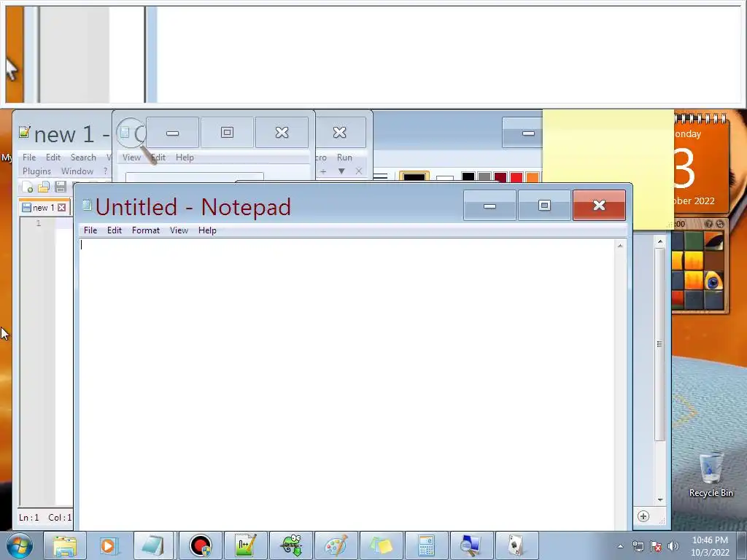Screen dimensions: 747x560
Task: Minimize the Paint window
Action: point(523,133)
